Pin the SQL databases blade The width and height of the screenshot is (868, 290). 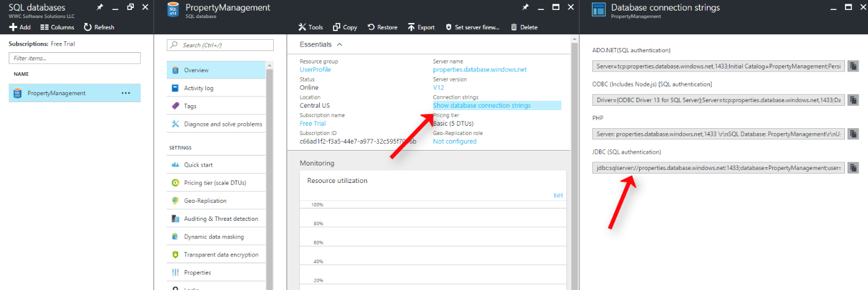tap(99, 7)
